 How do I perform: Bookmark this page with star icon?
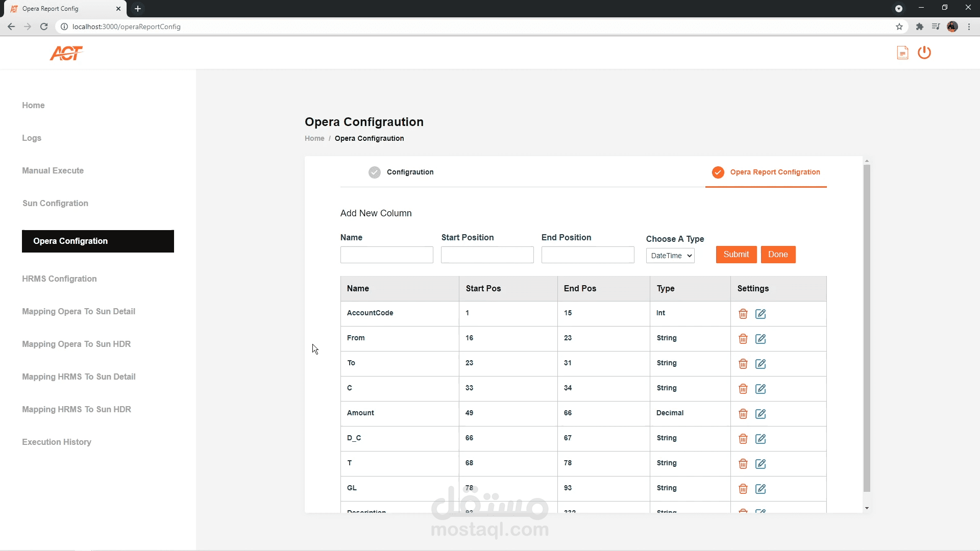click(x=899, y=27)
